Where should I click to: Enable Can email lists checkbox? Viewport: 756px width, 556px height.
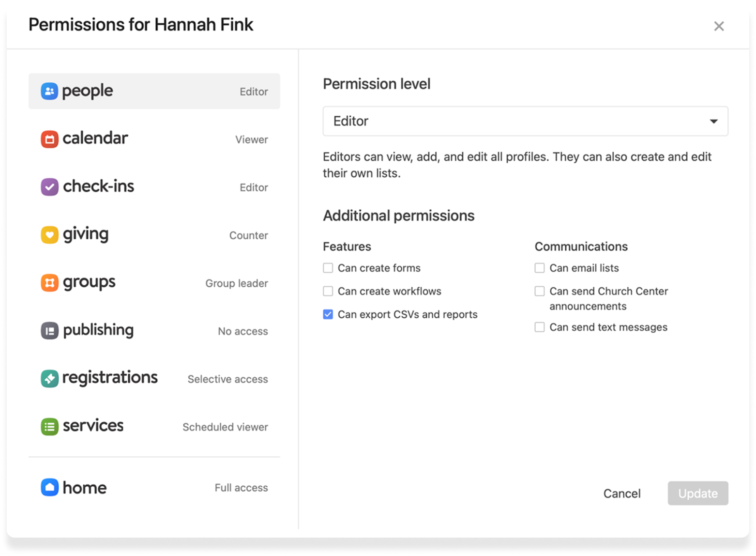coord(540,268)
